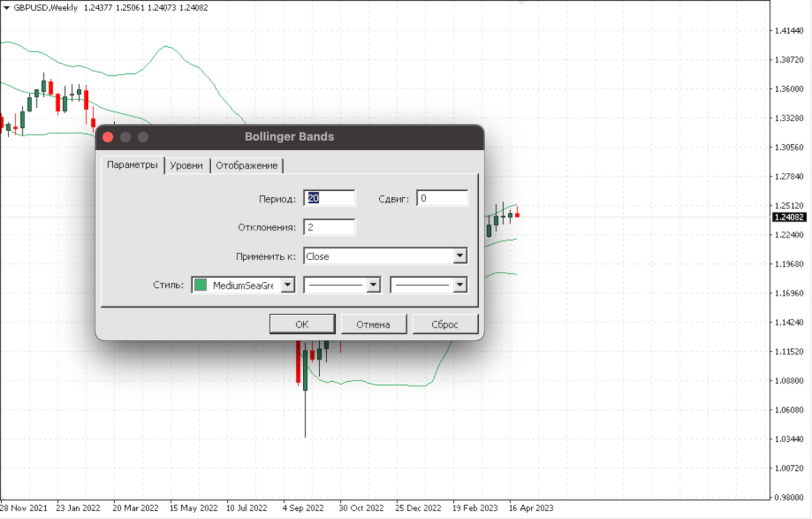Expand the line style dropdown
Viewport: 812px width, 519px height.
click(x=373, y=285)
